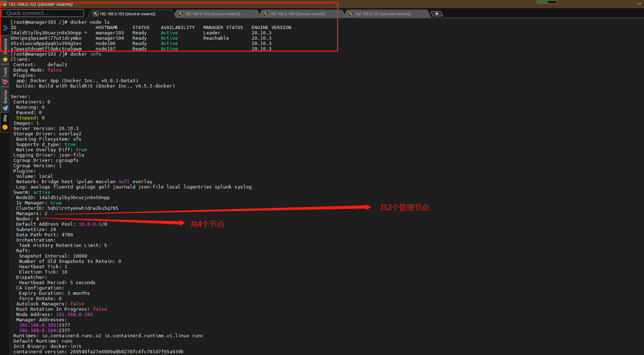Click the green progress indicator in title bar
644x355 pixels.
[546, 2]
